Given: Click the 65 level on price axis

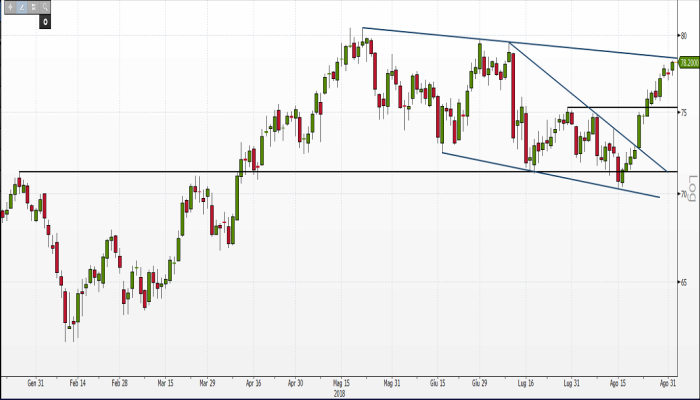Looking at the screenshot, I should click(685, 282).
